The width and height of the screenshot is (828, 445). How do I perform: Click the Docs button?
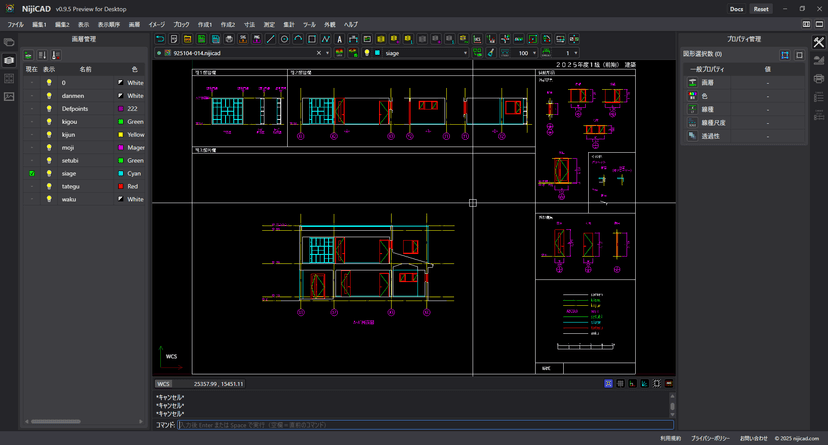coord(736,8)
